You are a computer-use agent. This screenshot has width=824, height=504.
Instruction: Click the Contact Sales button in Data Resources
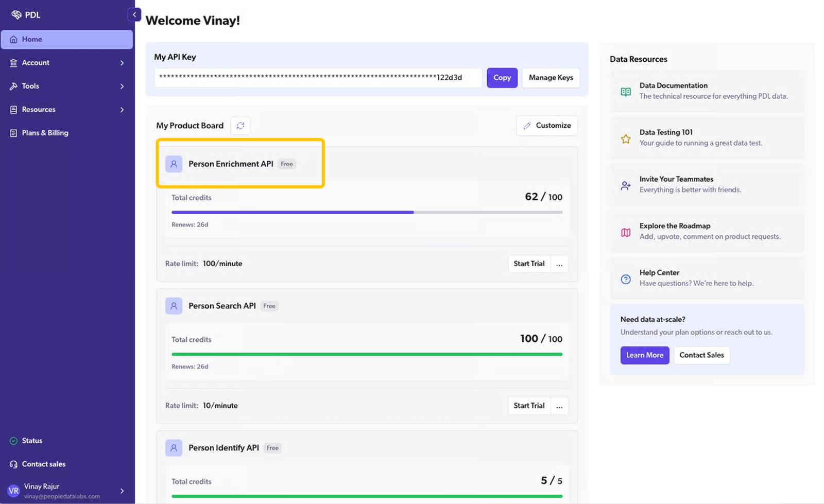(x=702, y=355)
